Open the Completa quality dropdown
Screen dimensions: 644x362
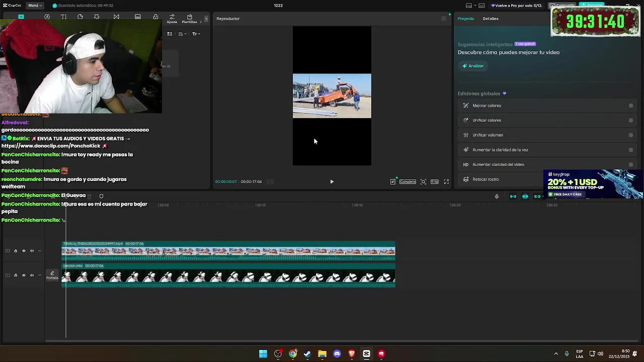[408, 182]
